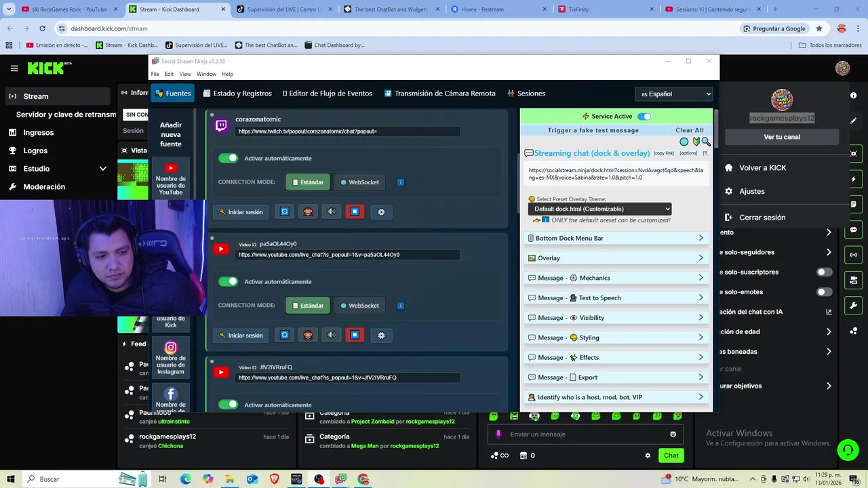868x488 pixels.
Task: Open the Window menu in Social Stream Ninja
Action: (x=206, y=74)
